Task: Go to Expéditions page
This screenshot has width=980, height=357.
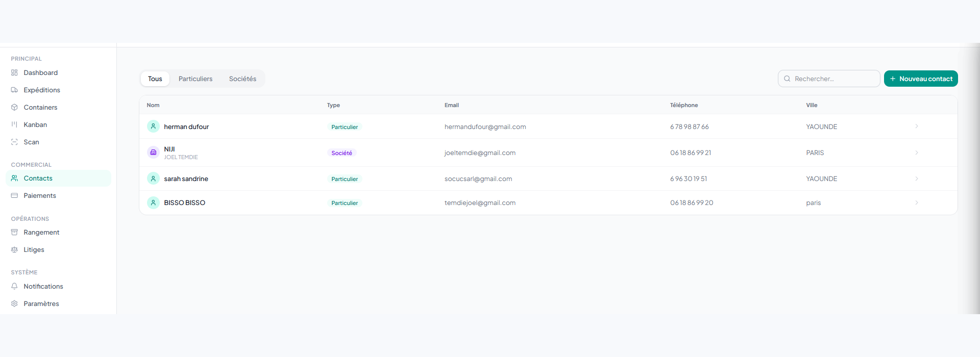Action: (58, 90)
